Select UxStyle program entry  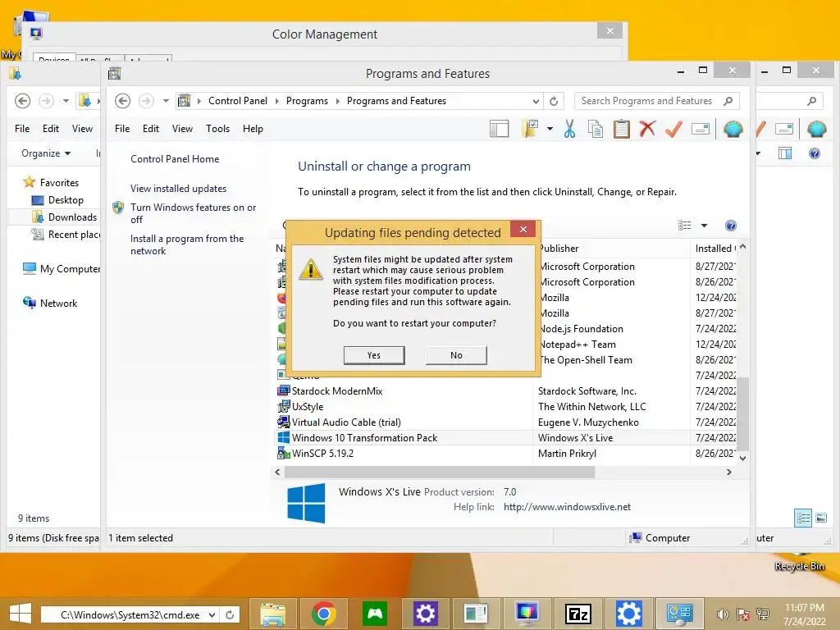tap(308, 407)
